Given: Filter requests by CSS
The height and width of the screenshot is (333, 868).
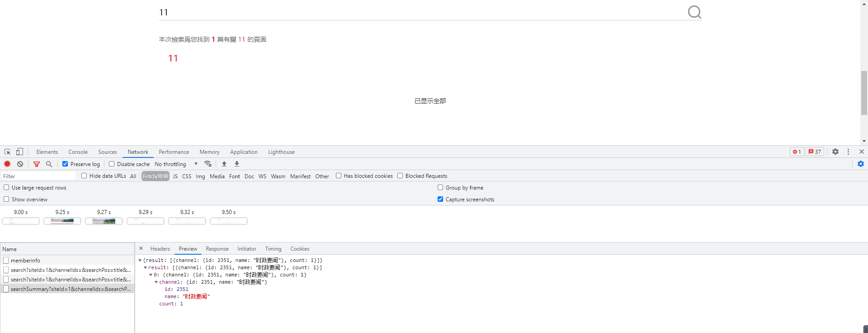Looking at the screenshot, I should pos(187,176).
